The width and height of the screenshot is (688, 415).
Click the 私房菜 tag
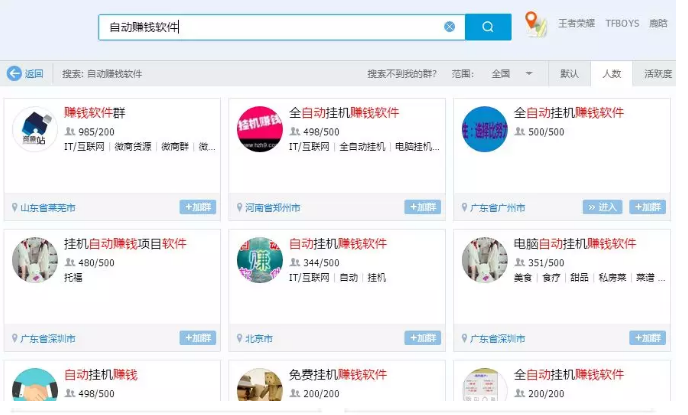coord(612,278)
